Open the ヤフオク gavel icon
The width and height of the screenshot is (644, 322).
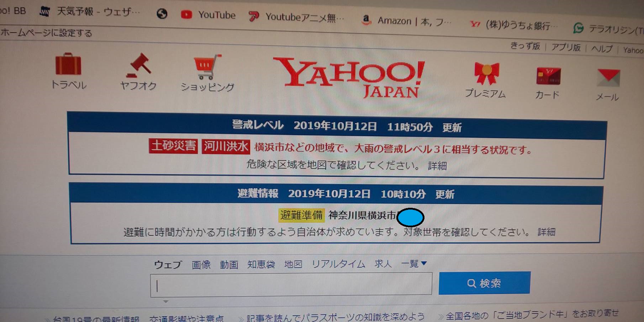click(x=139, y=65)
